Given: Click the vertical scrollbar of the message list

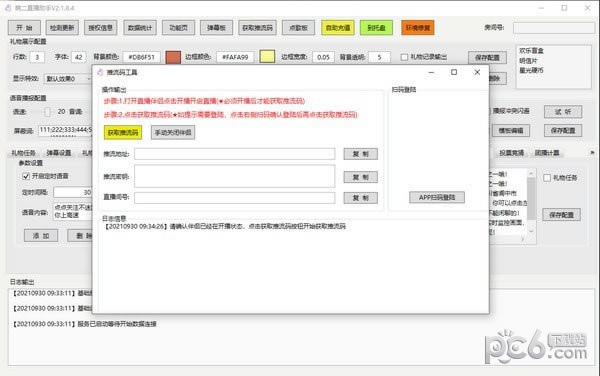Looking at the screenshot, I should [531, 202].
